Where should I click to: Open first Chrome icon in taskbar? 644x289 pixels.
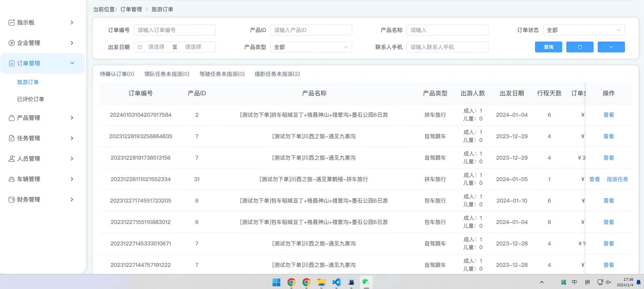point(291,282)
